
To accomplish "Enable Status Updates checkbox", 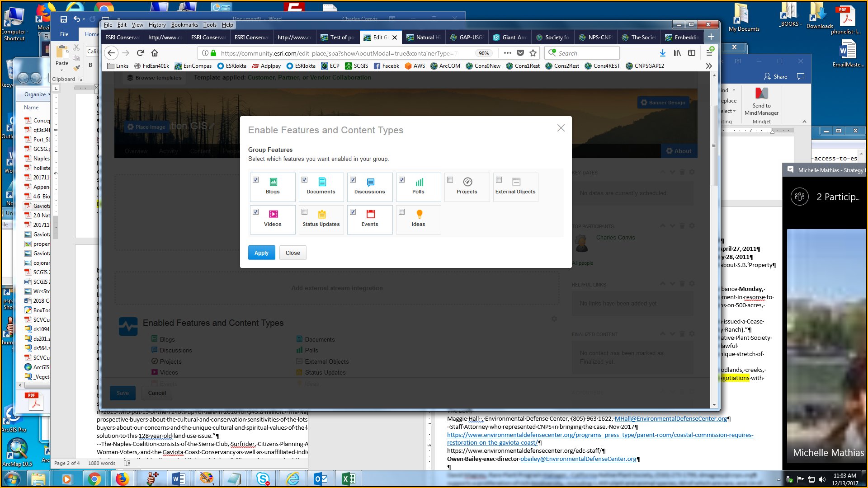I will pyautogui.click(x=305, y=212).
